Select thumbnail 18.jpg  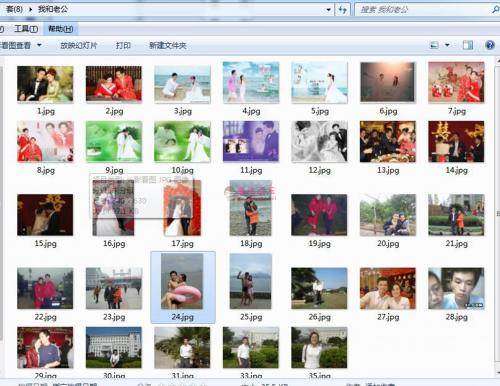[251, 208]
